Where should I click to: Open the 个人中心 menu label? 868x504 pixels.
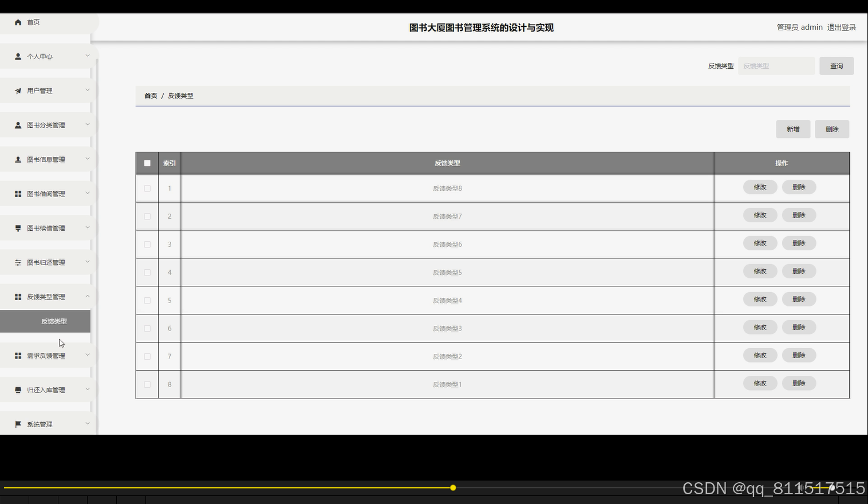click(x=40, y=57)
